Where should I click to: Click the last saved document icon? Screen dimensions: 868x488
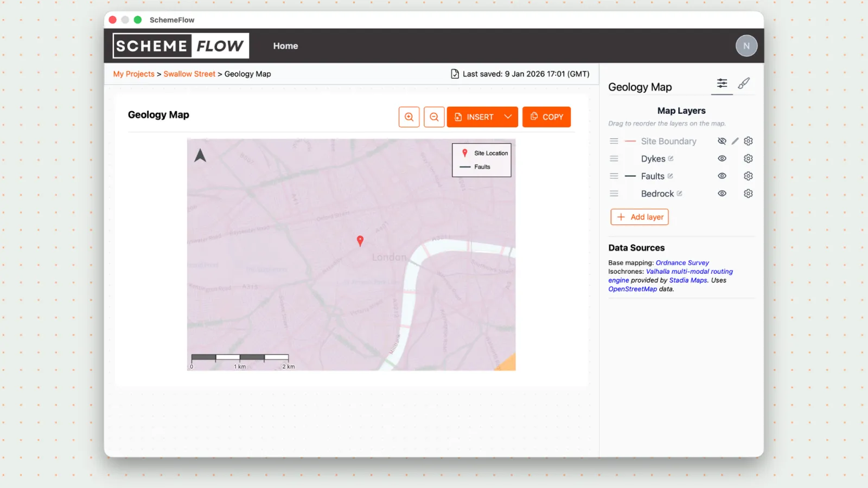tap(455, 74)
